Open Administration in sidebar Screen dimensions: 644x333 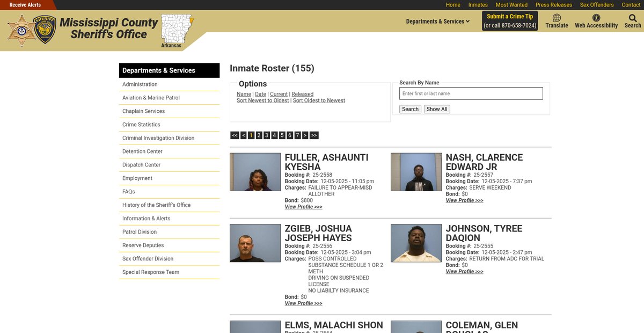pos(169,84)
